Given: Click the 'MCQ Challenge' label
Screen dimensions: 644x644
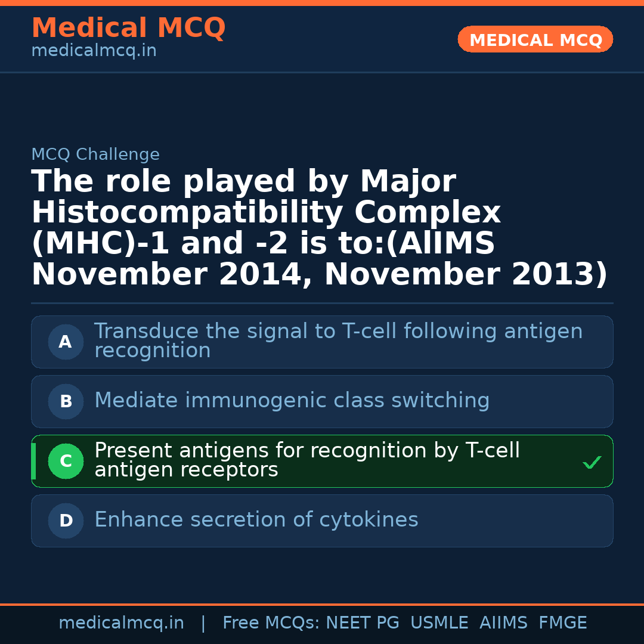Looking at the screenshot, I should coord(95,155).
